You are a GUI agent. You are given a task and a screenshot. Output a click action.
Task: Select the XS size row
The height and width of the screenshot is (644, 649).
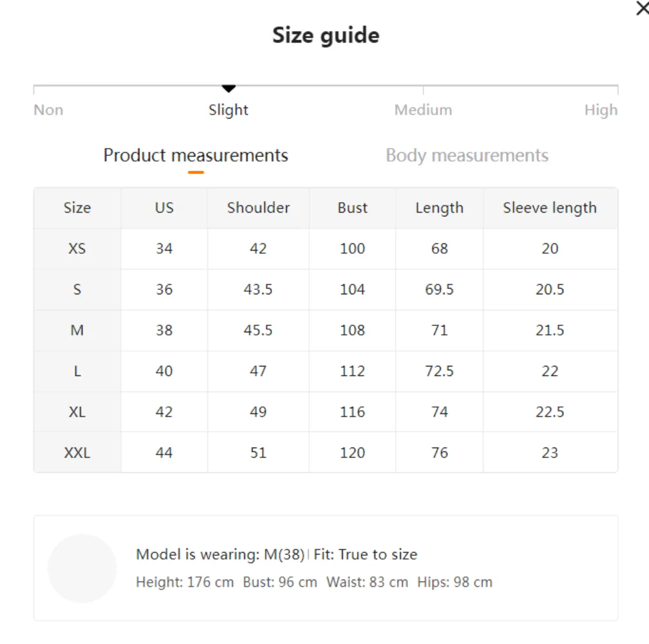[x=77, y=249]
